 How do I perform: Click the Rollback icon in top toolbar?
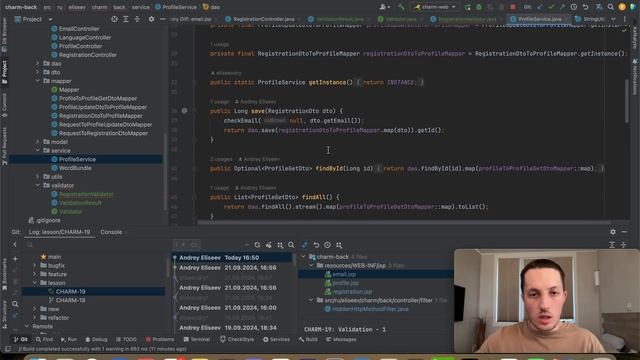585,7
